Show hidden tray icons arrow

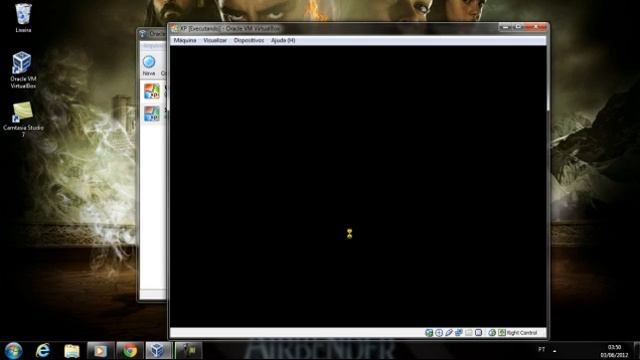click(x=554, y=350)
